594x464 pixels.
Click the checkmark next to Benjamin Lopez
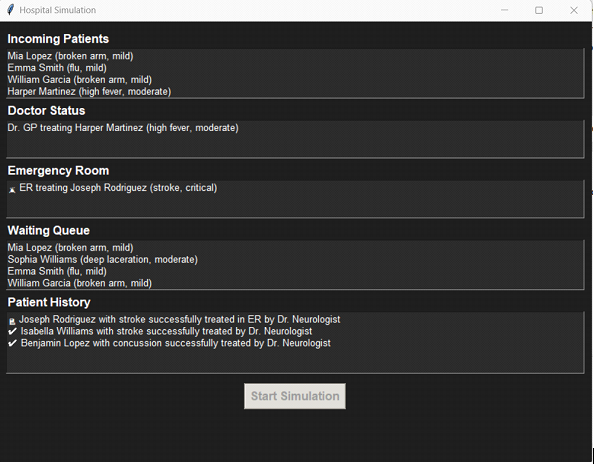pyautogui.click(x=13, y=343)
